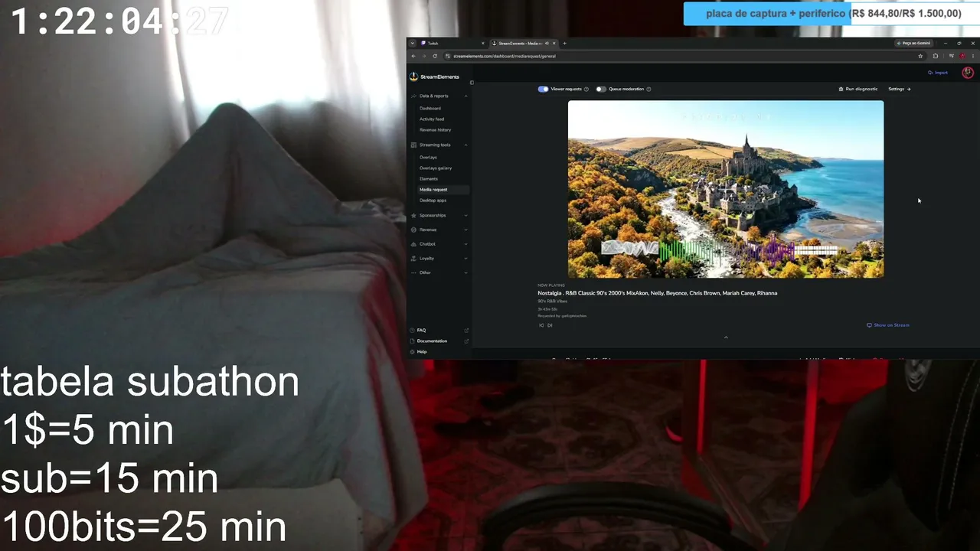
Task: Expand the Revenue section chevron
Action: tap(466, 230)
